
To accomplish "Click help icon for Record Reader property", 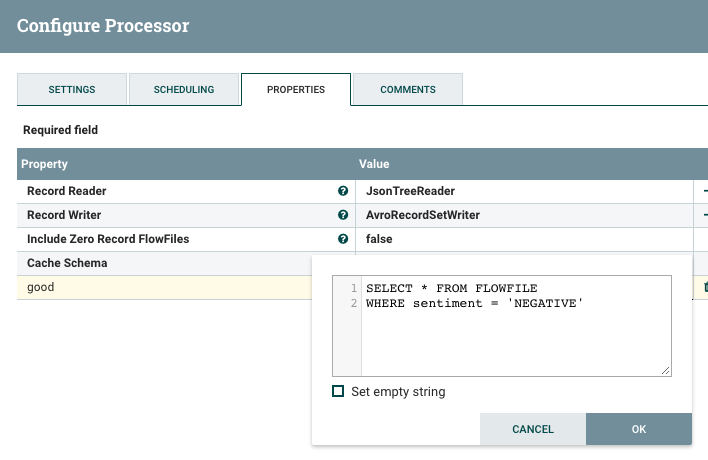I will click(343, 191).
